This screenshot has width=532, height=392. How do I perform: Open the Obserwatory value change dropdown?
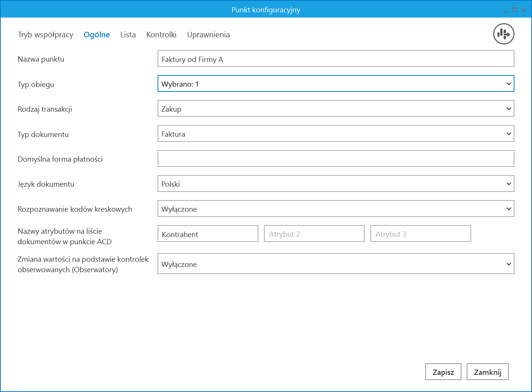[x=335, y=264]
